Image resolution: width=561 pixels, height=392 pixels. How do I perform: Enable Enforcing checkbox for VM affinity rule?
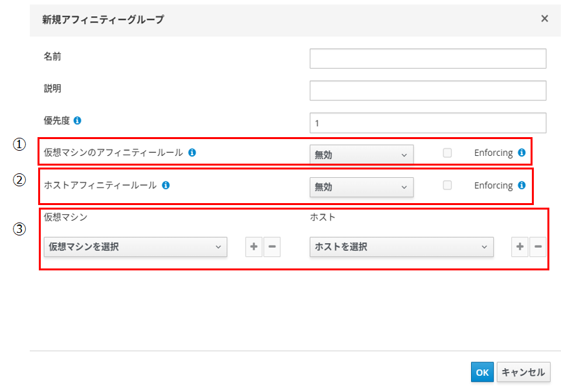447,153
